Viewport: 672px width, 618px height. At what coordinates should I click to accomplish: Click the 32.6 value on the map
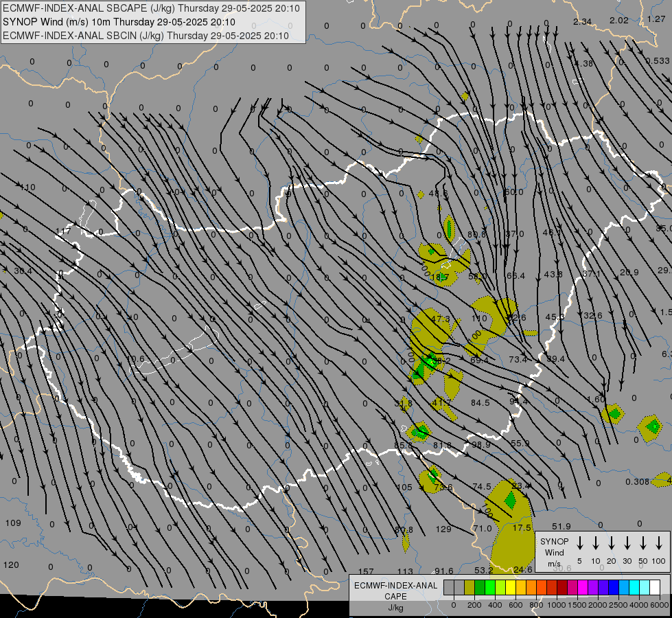click(x=592, y=316)
